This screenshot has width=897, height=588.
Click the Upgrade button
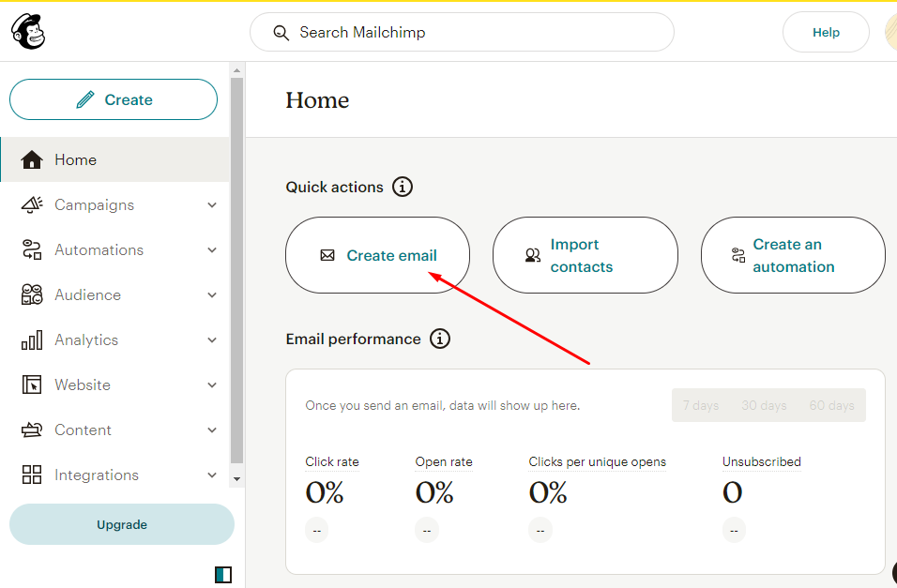tap(121, 524)
